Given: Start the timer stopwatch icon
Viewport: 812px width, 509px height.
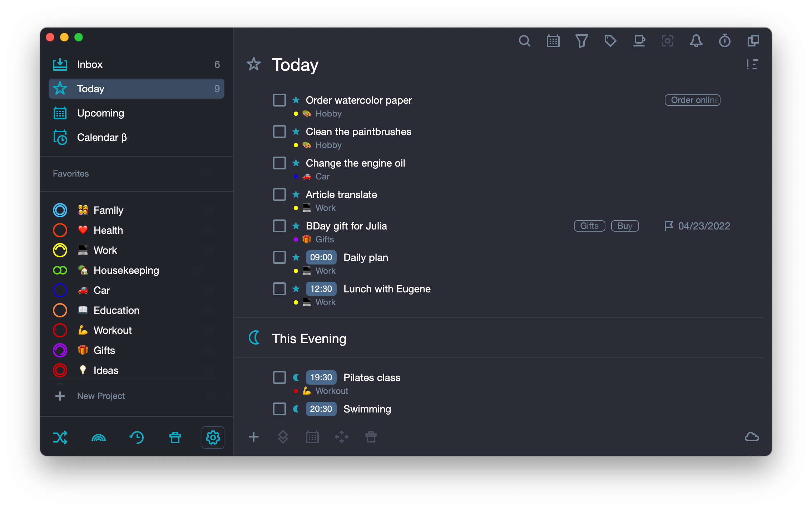Looking at the screenshot, I should [x=724, y=41].
